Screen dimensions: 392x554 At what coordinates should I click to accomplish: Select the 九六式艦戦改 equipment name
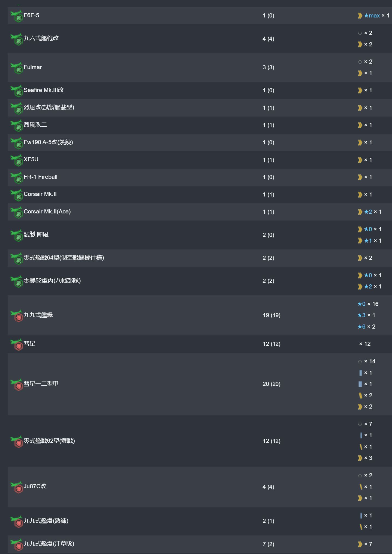click(x=41, y=38)
